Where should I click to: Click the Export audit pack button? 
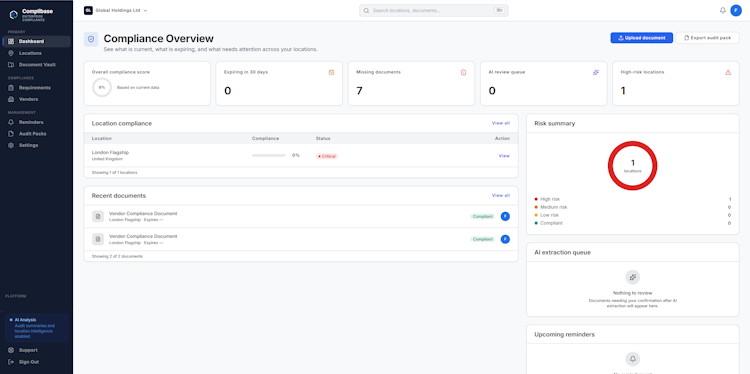(x=707, y=38)
